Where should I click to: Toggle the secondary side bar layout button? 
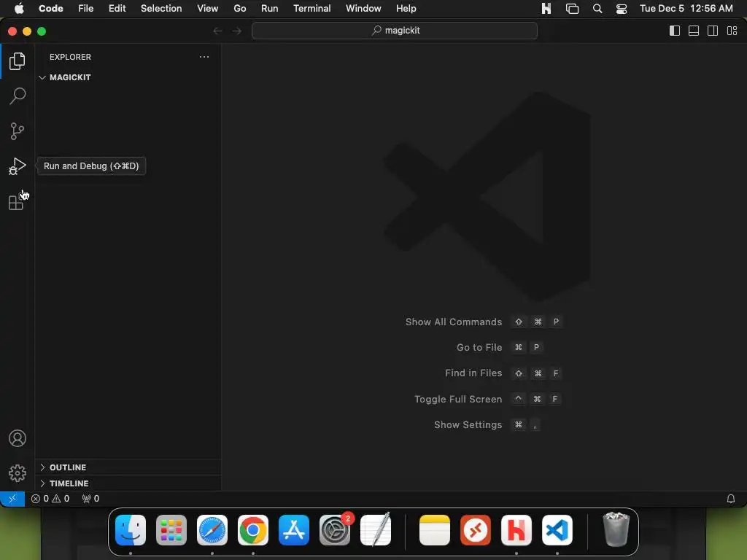713,31
